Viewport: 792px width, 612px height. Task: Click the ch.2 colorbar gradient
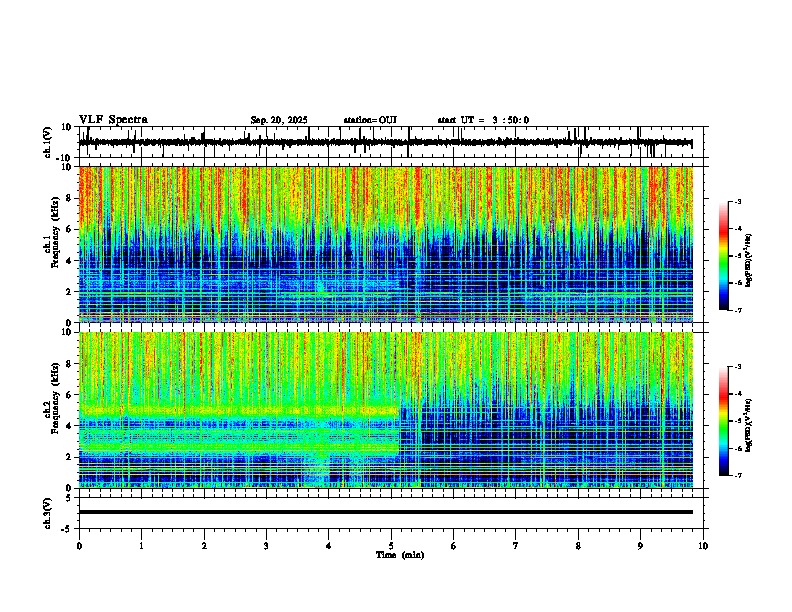pyautogui.click(x=724, y=421)
